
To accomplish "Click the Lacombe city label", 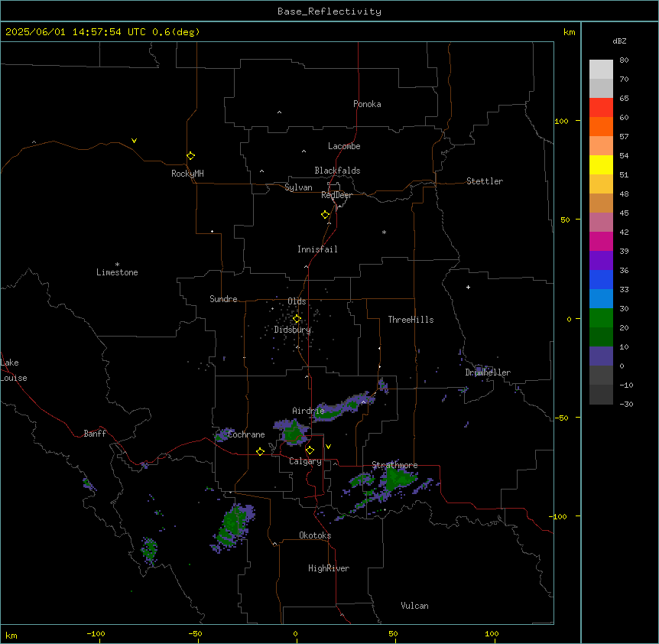I will (344, 146).
